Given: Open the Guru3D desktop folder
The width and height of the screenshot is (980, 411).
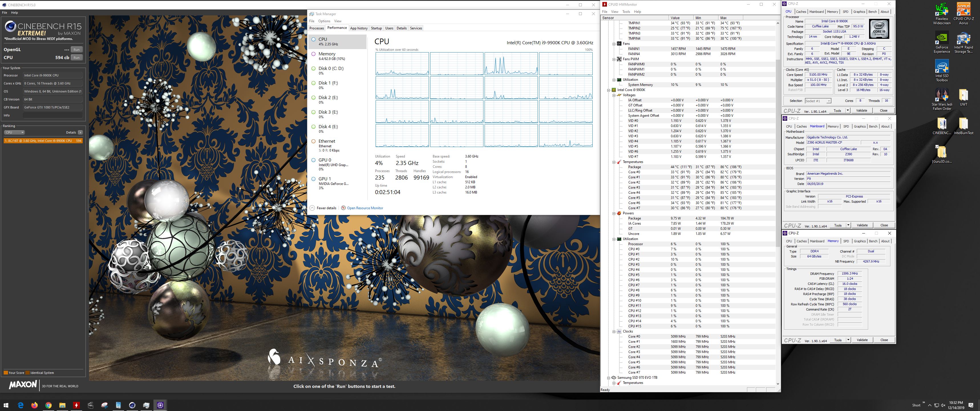Looking at the screenshot, I should (x=941, y=154).
